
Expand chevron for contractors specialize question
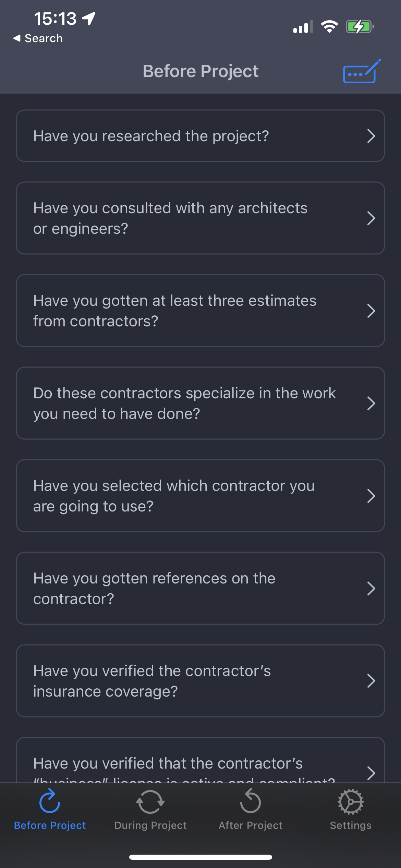(371, 403)
